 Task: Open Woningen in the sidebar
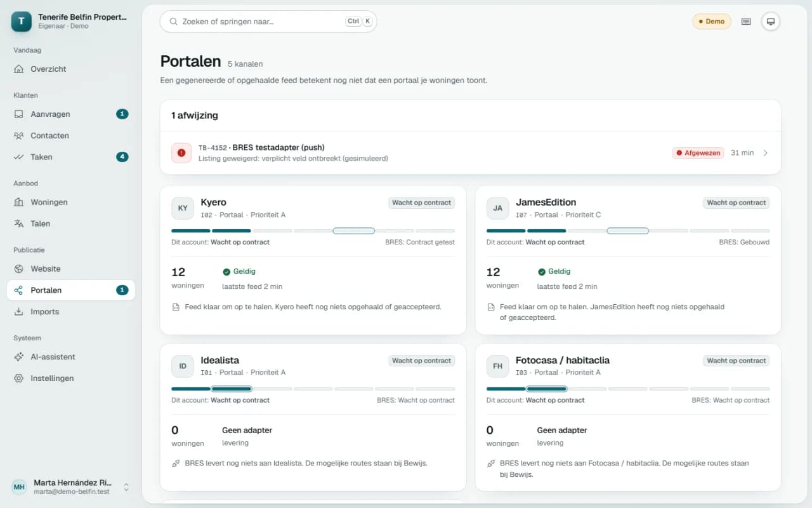pos(70,202)
